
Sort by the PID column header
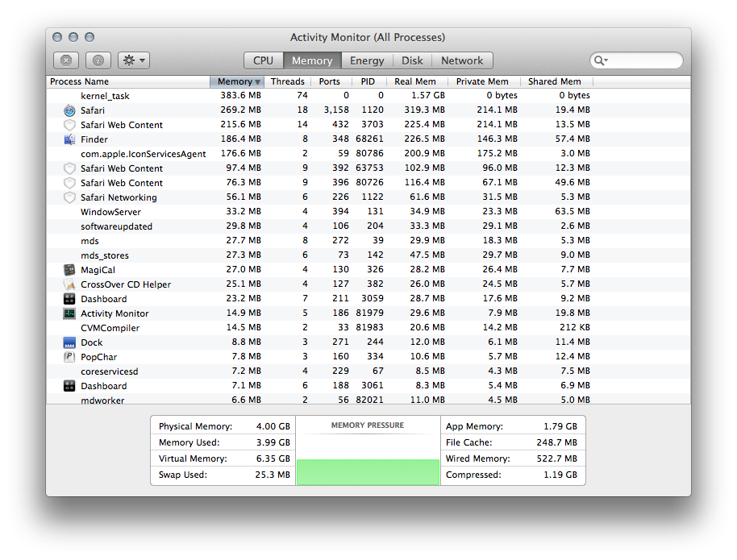coord(368,81)
